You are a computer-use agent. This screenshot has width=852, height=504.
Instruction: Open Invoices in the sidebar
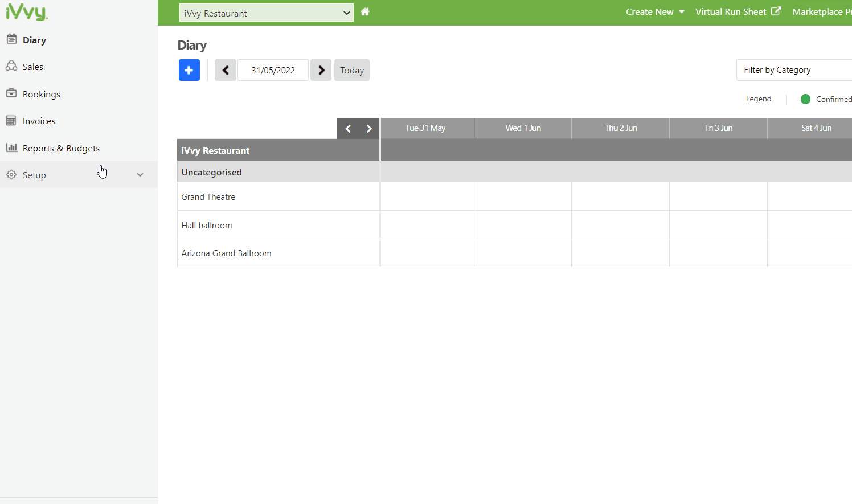tap(79, 121)
